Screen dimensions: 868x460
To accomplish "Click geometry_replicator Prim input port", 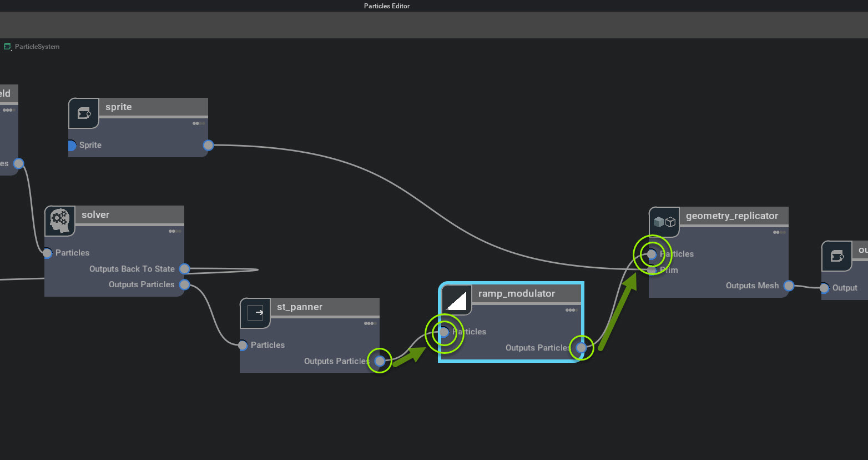I will [x=652, y=271].
